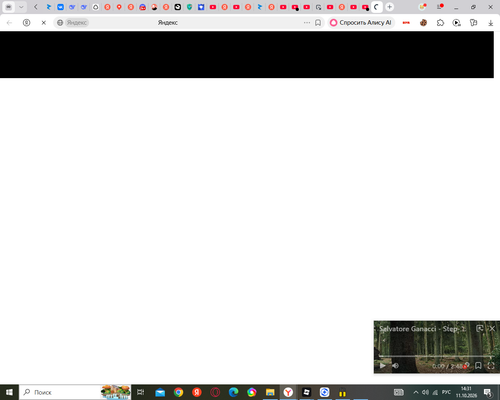Switch to the black square icon tab
The height and width of the screenshot is (400, 500).
(178, 7)
